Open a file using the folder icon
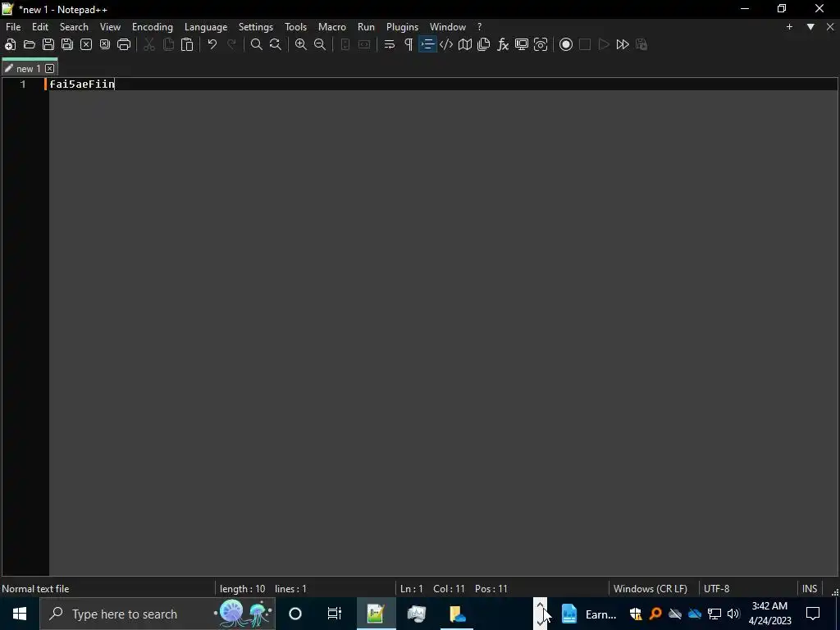Screen dimensions: 840x630 pos(30,44)
